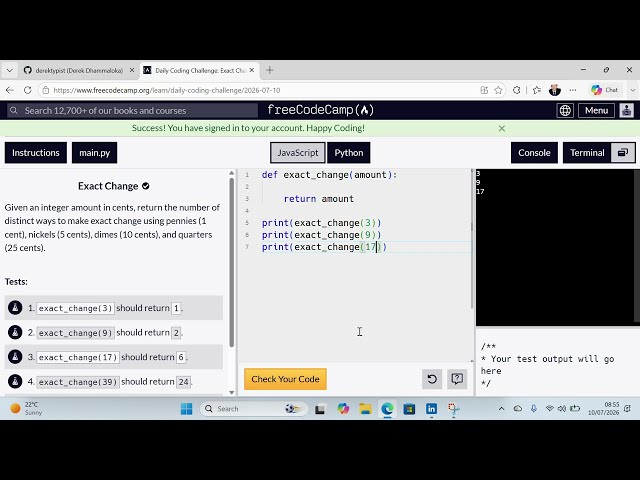Show the Instructions panel
The width and height of the screenshot is (640, 480).
point(36,153)
